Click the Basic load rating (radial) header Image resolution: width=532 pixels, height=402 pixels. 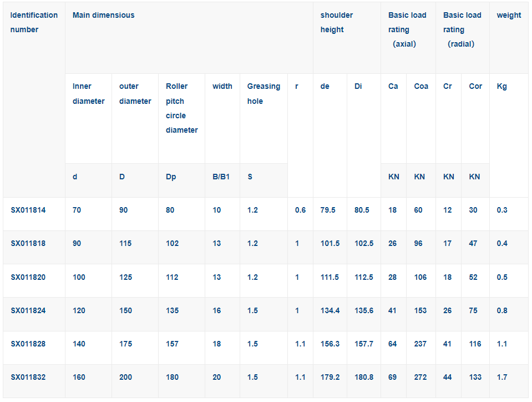point(462,29)
